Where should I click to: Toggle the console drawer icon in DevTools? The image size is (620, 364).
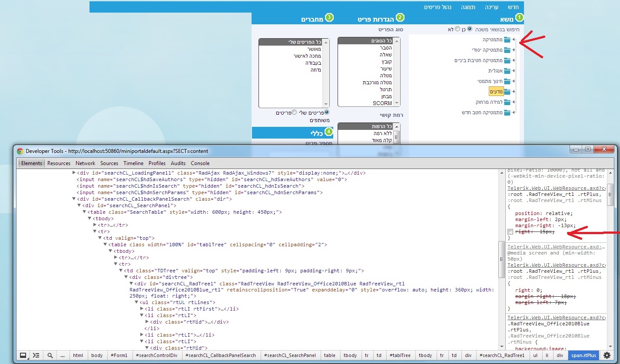pyautogui.click(x=36, y=355)
